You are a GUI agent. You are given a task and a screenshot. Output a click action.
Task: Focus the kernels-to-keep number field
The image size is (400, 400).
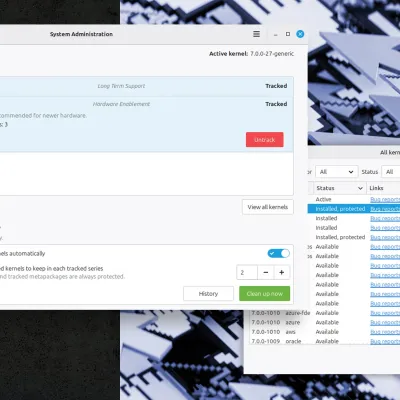coord(247,272)
